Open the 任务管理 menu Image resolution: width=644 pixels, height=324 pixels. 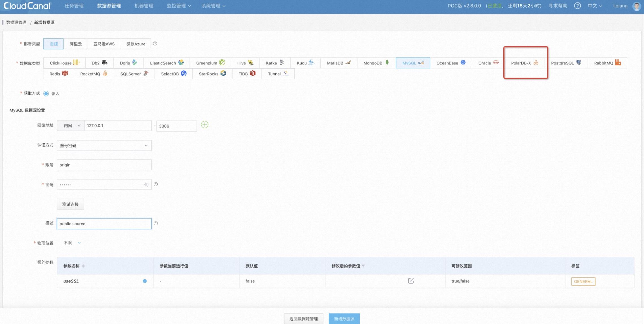pyautogui.click(x=74, y=6)
